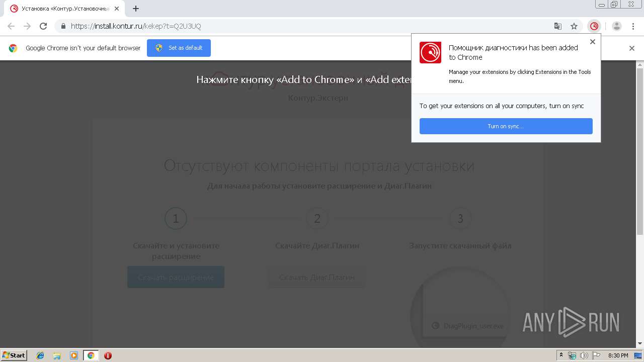Click the scrollbar up arrow

[x=640, y=64]
